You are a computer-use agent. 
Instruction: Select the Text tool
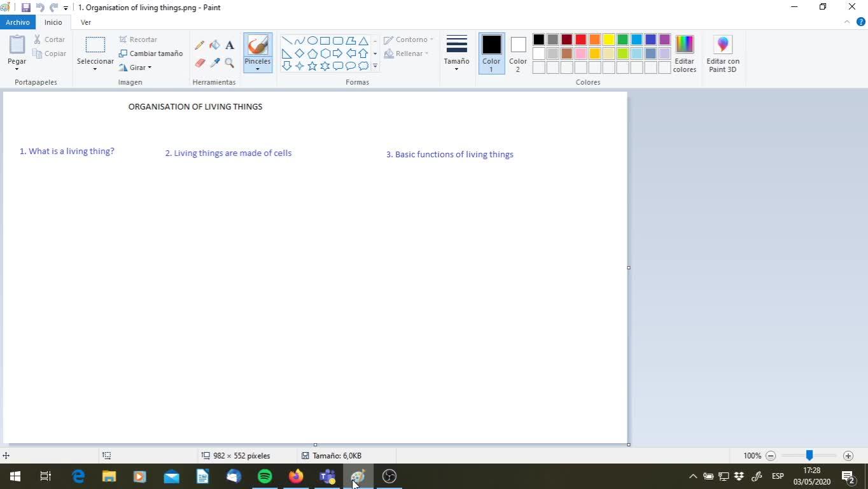point(230,45)
